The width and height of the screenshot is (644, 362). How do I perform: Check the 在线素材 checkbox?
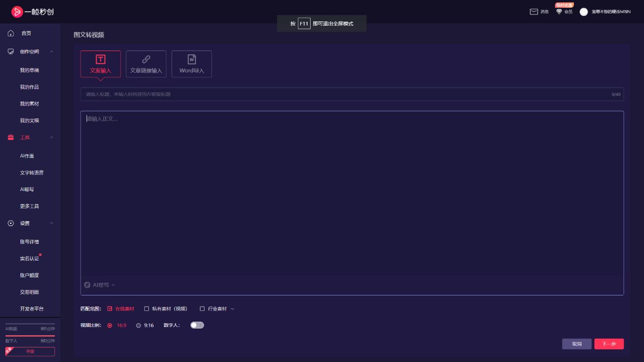click(110, 309)
